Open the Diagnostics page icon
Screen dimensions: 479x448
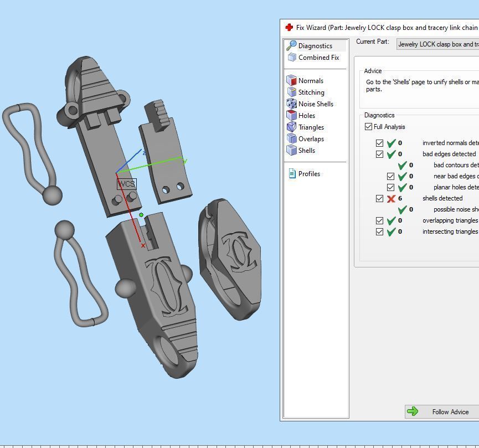(x=291, y=45)
